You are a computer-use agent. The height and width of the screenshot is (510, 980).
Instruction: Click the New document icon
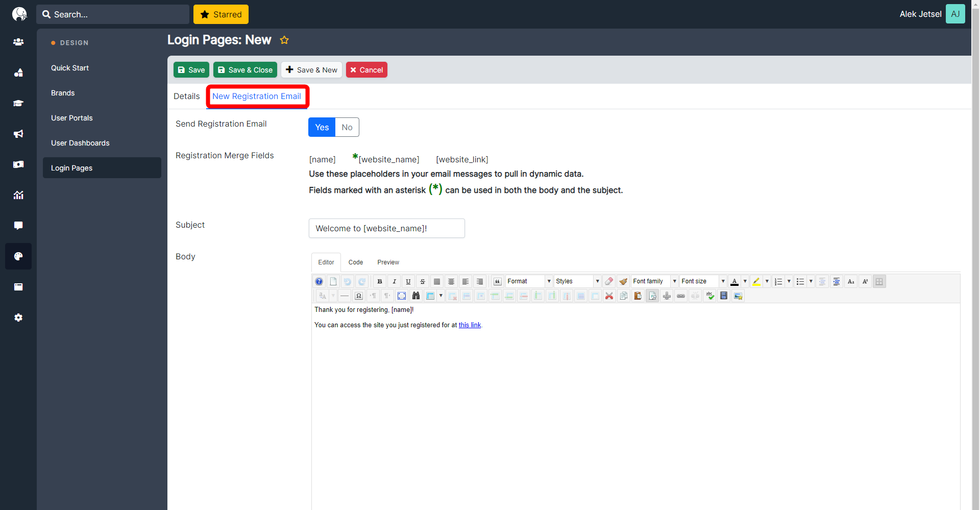point(333,281)
